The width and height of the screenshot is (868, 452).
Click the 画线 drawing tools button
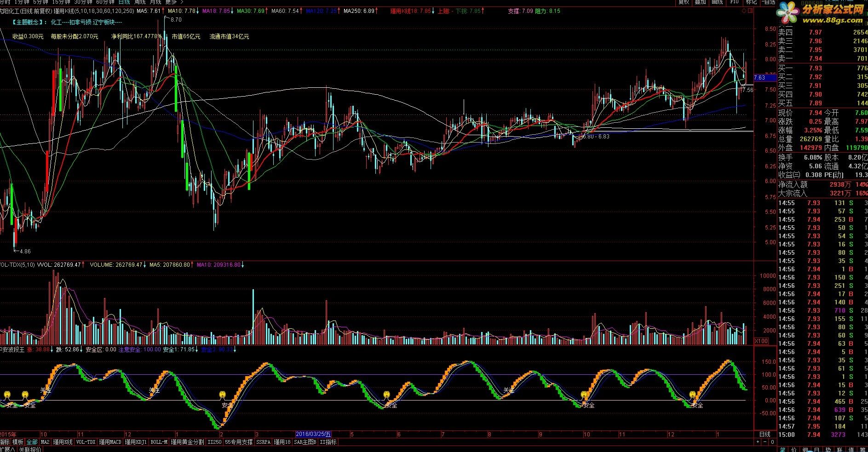click(x=717, y=2)
